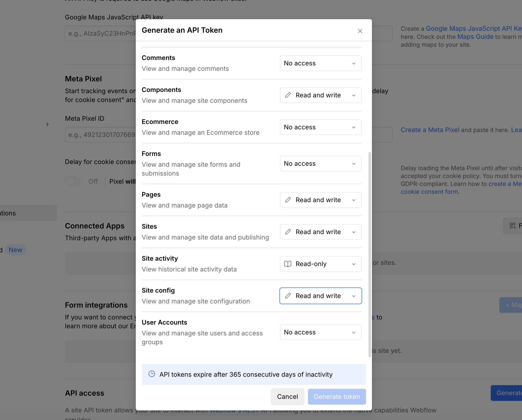Click the clock icon in the token expiry notice

pyautogui.click(x=152, y=374)
